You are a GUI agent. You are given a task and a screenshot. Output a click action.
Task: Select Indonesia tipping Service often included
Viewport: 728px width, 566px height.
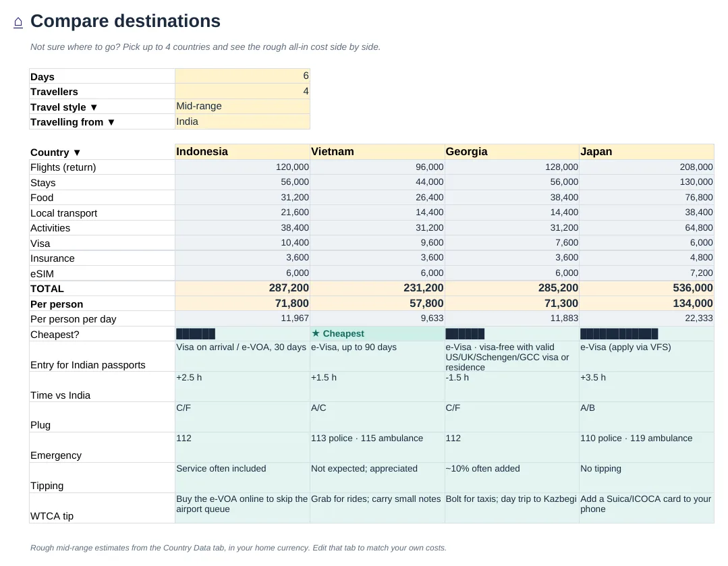[242, 478]
